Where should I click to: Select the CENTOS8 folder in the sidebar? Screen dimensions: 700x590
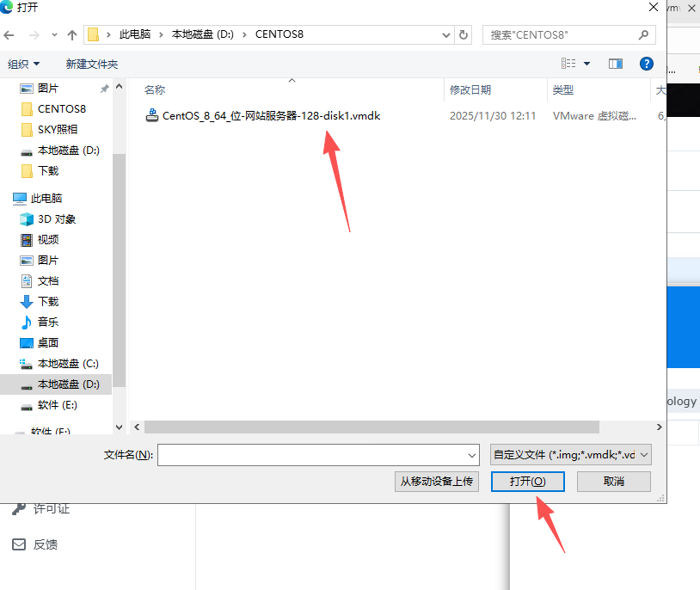pos(63,108)
